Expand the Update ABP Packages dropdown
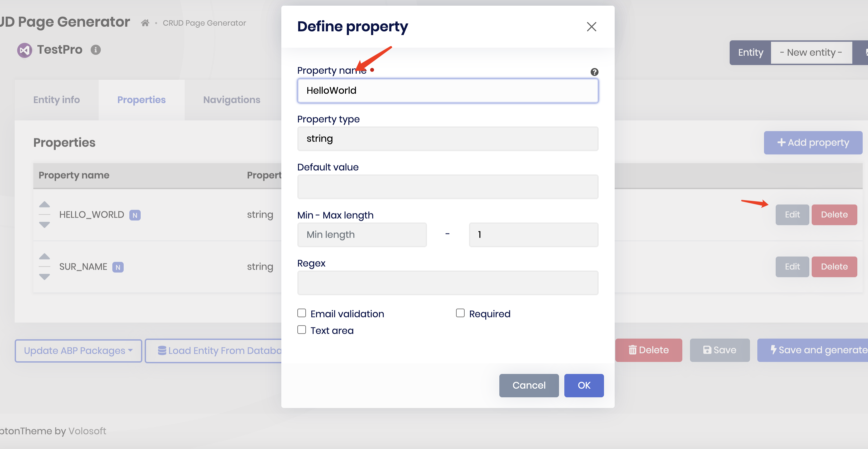 tap(78, 351)
